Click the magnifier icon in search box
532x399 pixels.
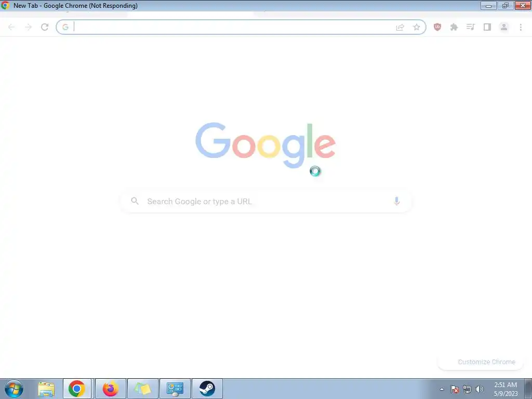point(135,201)
